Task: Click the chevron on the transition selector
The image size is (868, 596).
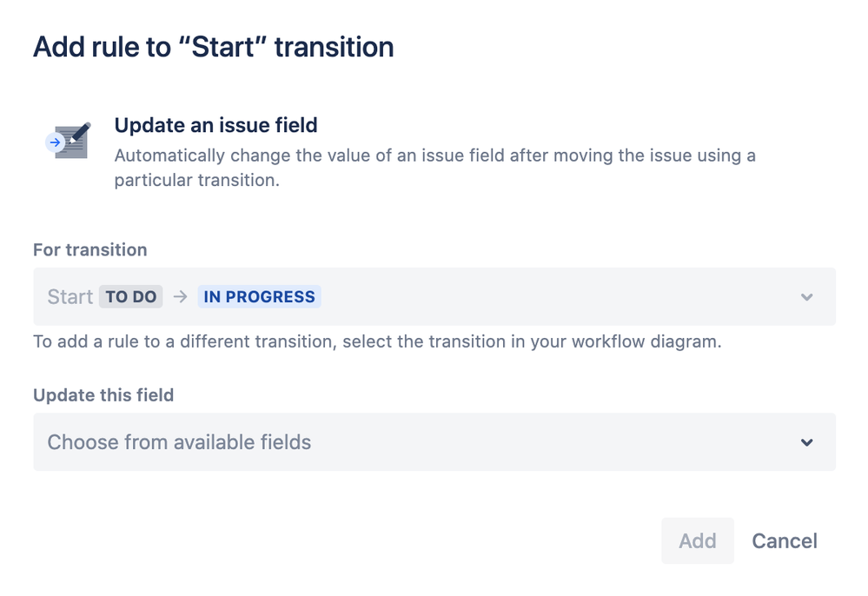Action: pos(807,296)
